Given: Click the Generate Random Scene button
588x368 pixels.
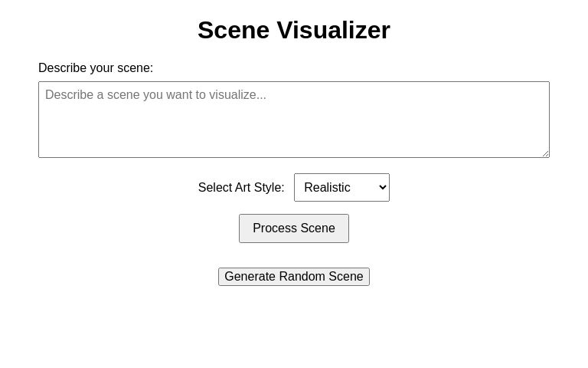Looking at the screenshot, I should pos(294,277).
